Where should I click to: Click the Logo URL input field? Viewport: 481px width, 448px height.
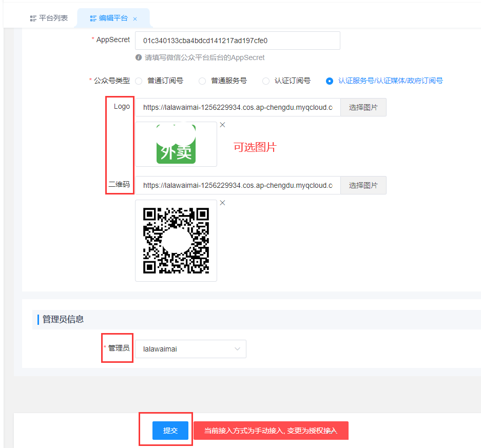click(238, 107)
